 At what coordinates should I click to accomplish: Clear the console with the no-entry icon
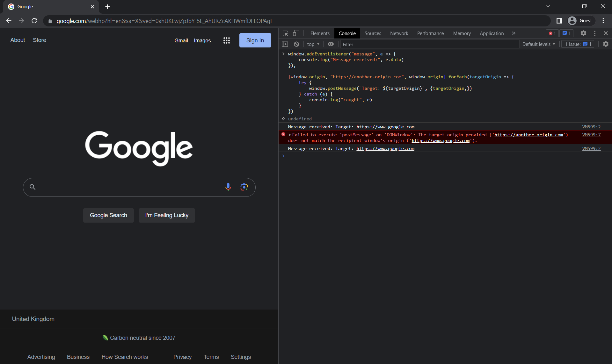tap(296, 44)
